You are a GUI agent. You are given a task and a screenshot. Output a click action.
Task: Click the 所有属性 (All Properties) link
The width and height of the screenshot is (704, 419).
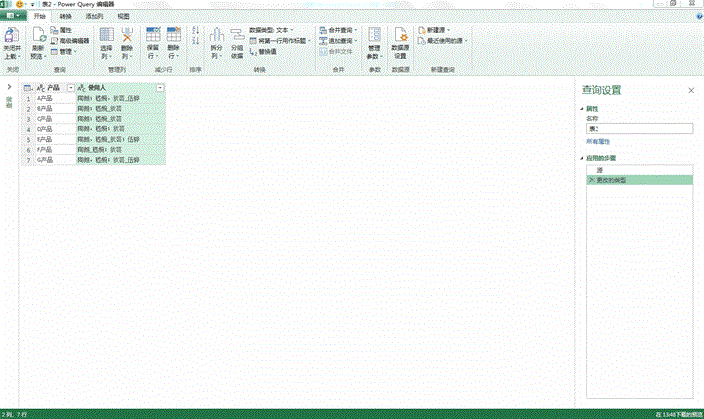(x=597, y=142)
